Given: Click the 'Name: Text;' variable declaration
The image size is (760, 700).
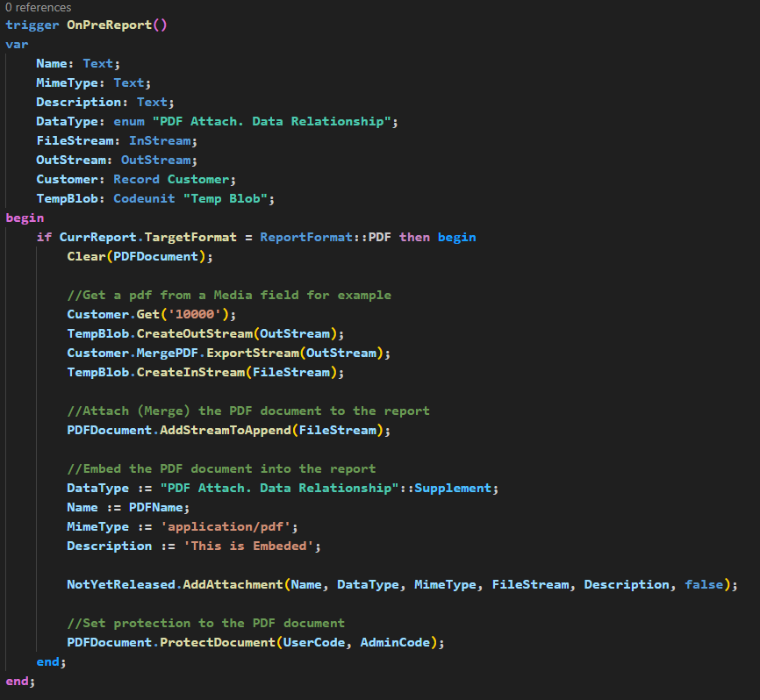Looking at the screenshot, I should (78, 63).
